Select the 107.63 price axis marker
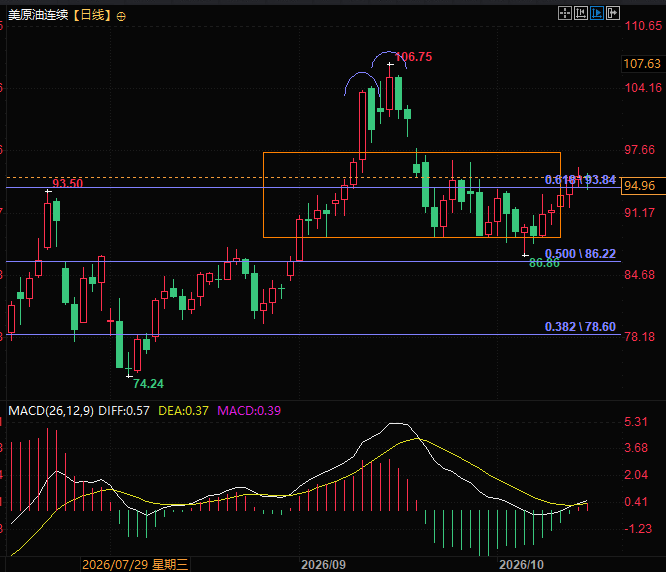The image size is (666, 572). 643,64
